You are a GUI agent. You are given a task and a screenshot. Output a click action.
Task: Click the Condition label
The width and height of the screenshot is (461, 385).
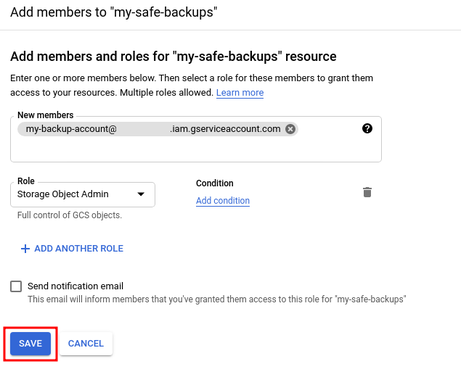tap(215, 183)
